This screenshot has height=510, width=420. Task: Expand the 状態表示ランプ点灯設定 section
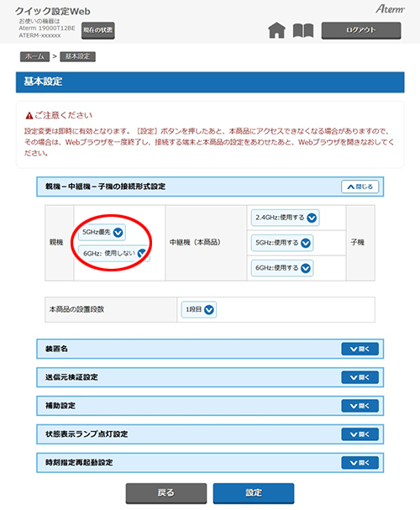tap(360, 434)
